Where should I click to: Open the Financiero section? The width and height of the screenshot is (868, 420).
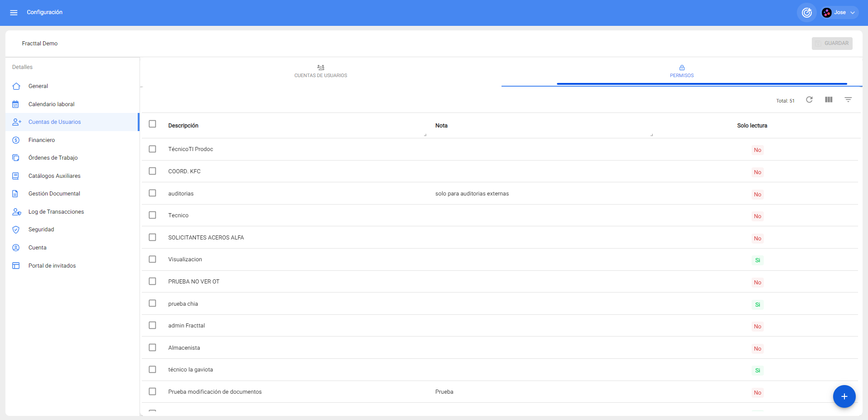coord(42,140)
